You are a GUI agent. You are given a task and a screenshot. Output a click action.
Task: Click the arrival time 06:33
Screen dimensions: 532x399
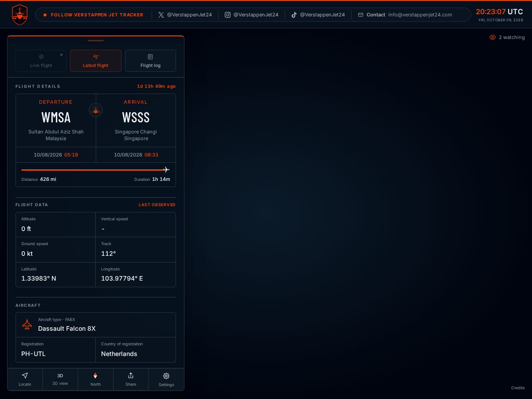[151, 155]
